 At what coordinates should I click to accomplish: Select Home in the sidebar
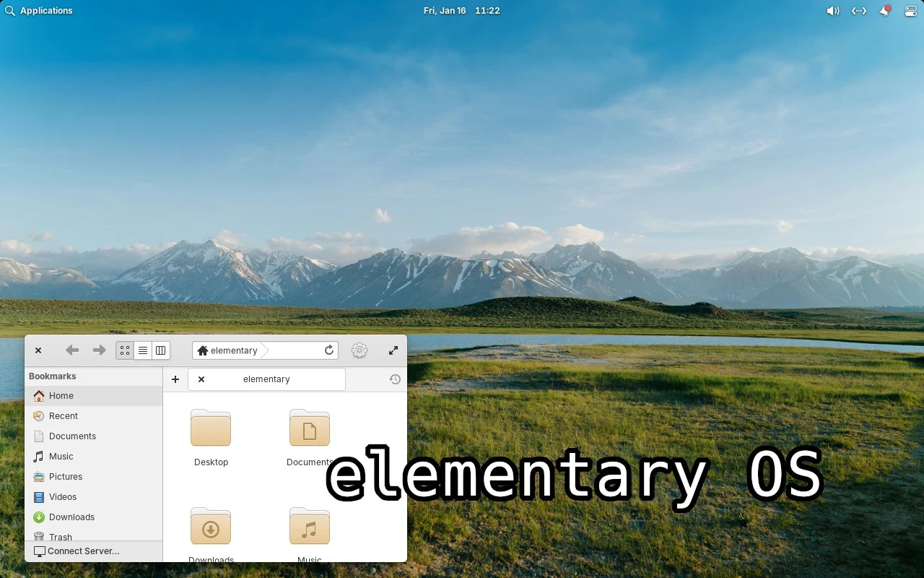pyautogui.click(x=94, y=396)
